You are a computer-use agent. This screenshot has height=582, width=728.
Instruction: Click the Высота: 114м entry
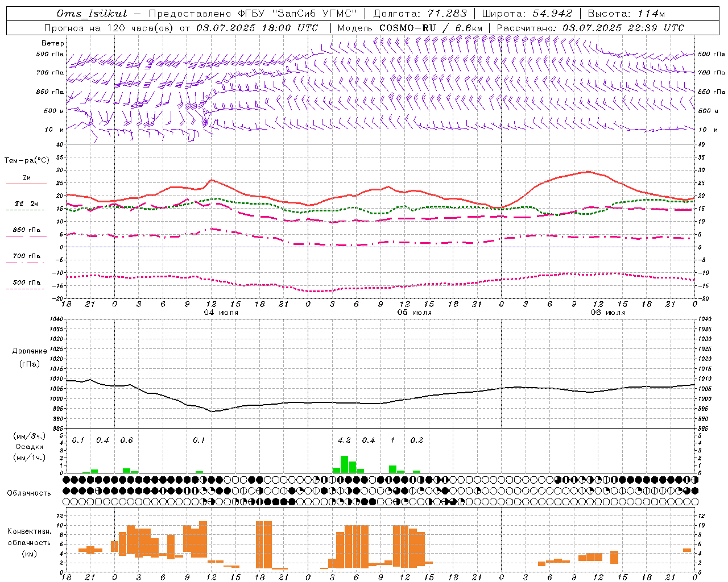[626, 14]
